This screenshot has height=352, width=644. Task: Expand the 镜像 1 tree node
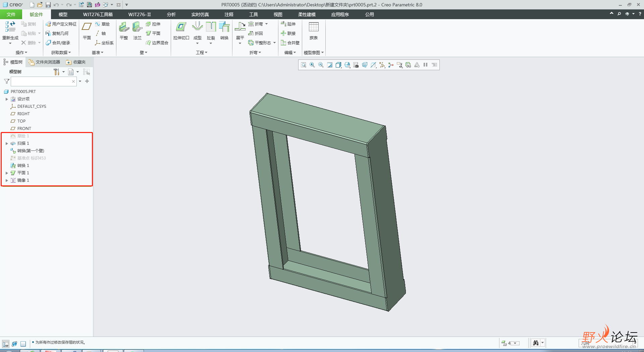coord(7,180)
